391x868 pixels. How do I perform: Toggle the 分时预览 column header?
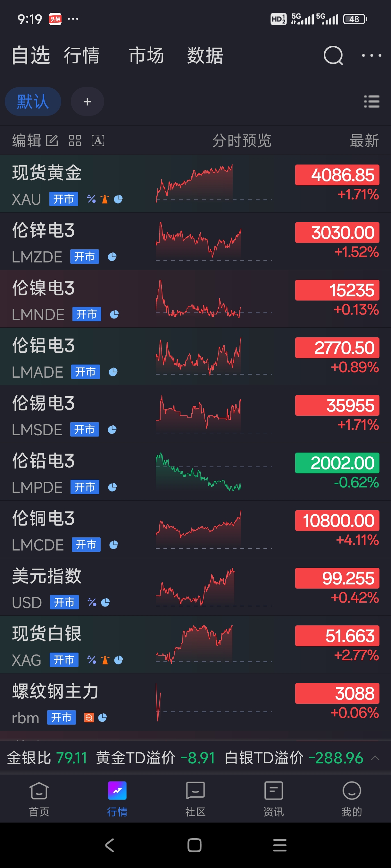(242, 141)
